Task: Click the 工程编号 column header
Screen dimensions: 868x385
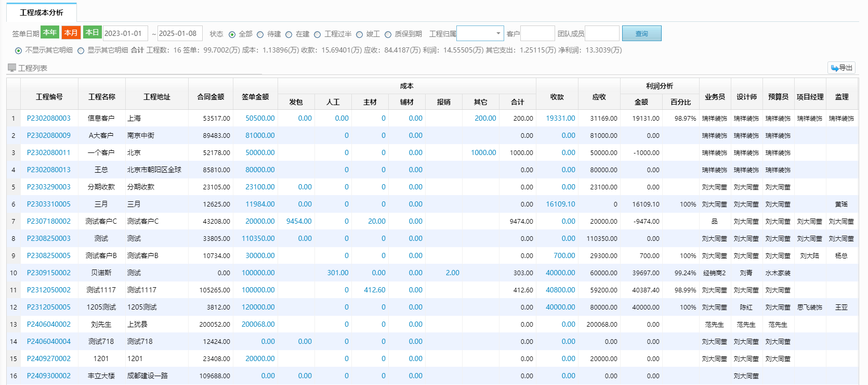Action: click(49, 97)
